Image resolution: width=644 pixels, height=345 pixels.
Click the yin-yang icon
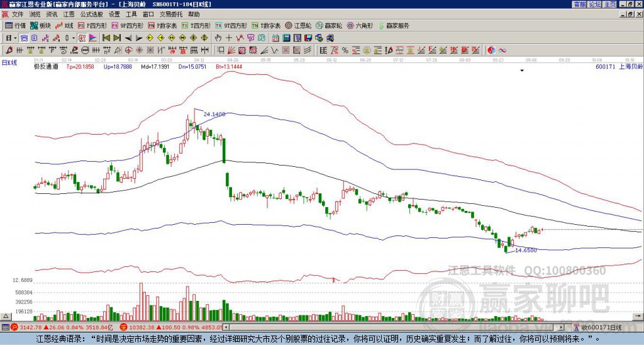491,50
